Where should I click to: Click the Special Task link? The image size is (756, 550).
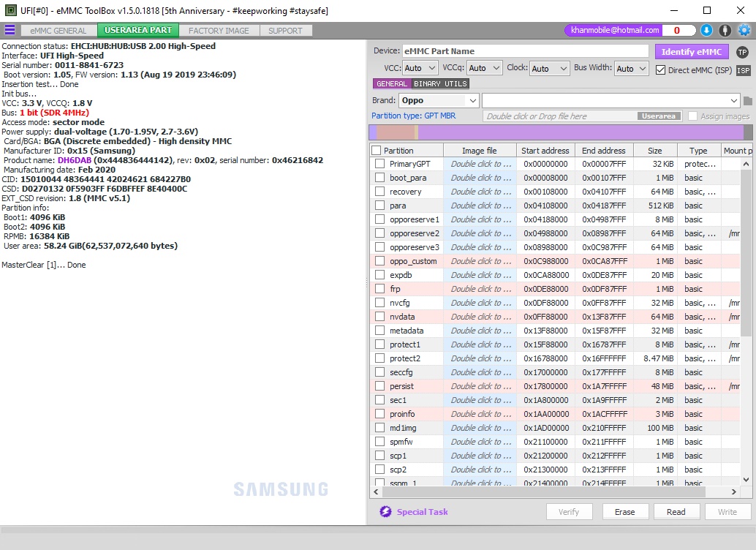(423, 512)
